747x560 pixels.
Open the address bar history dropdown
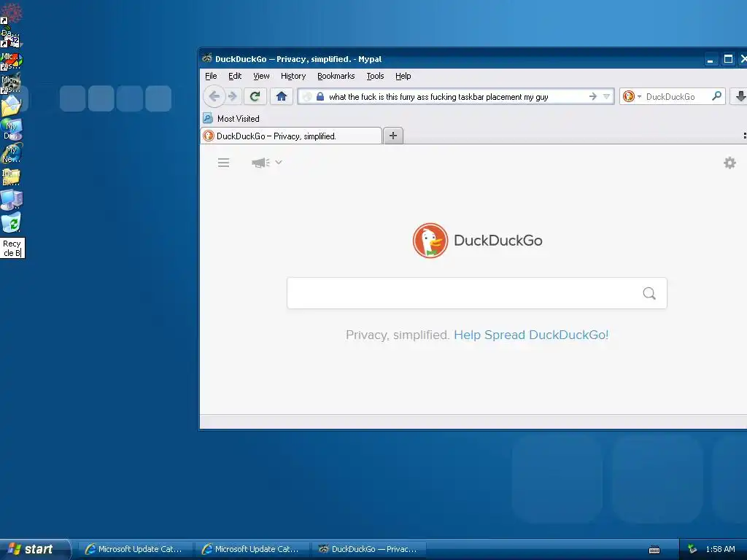pos(606,97)
